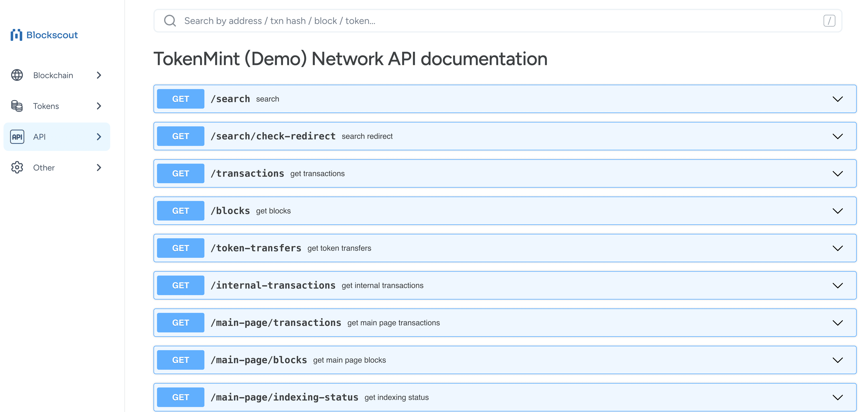Click the /transactions path text

coord(247,174)
